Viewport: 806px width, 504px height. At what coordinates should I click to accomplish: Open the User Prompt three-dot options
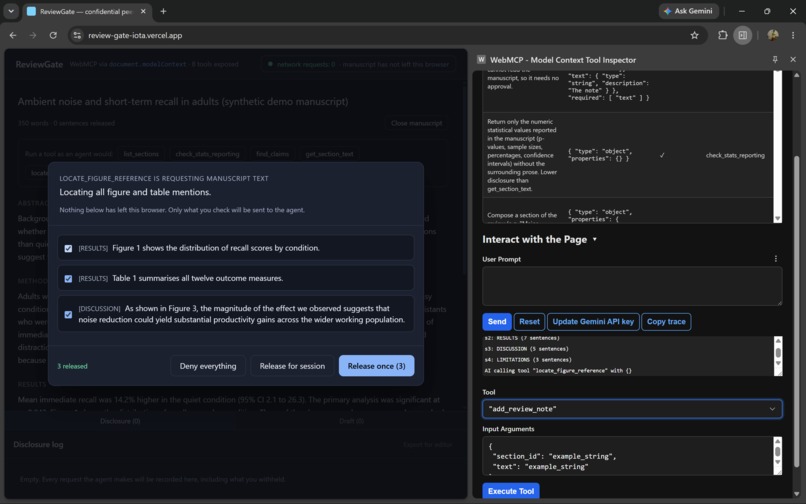pos(776,259)
